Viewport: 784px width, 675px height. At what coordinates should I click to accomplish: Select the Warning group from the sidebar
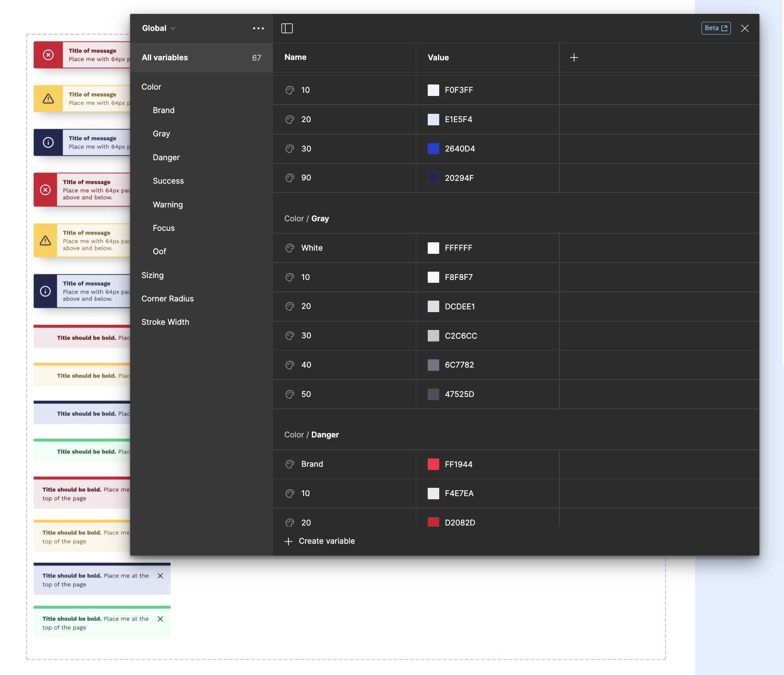[167, 204]
